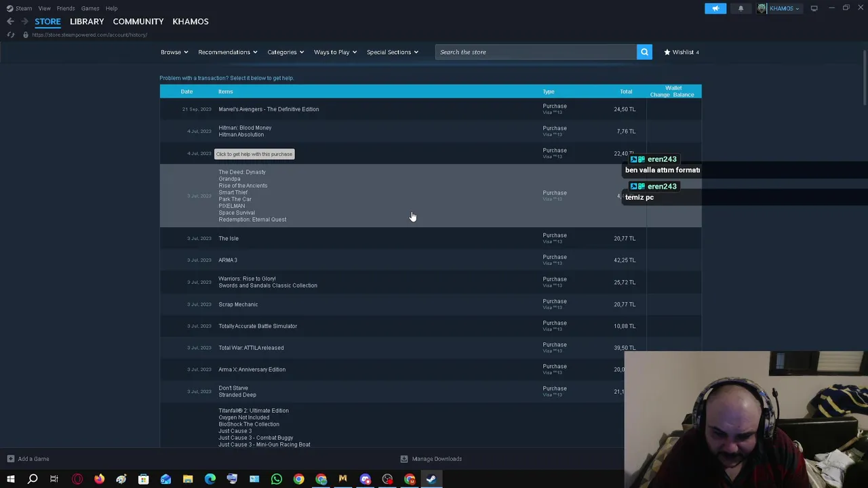Screen dimensions: 868x488
Task: Open Task View in taskbar
Action: [54, 480]
